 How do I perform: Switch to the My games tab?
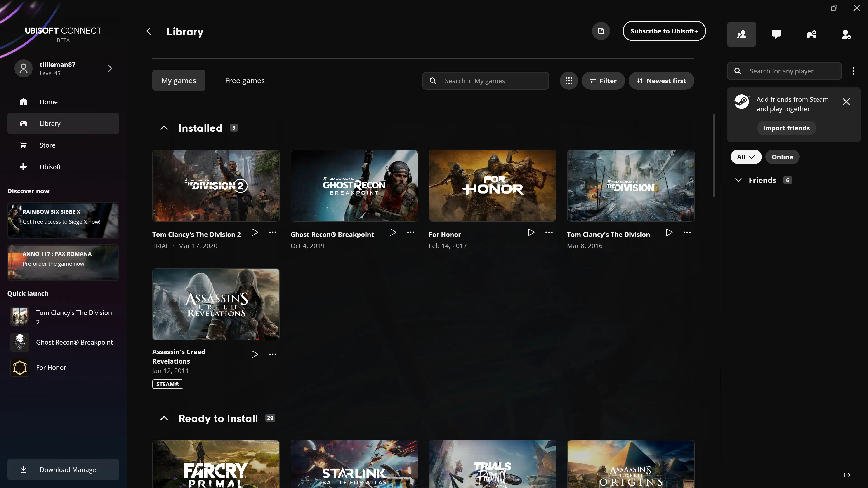click(179, 80)
